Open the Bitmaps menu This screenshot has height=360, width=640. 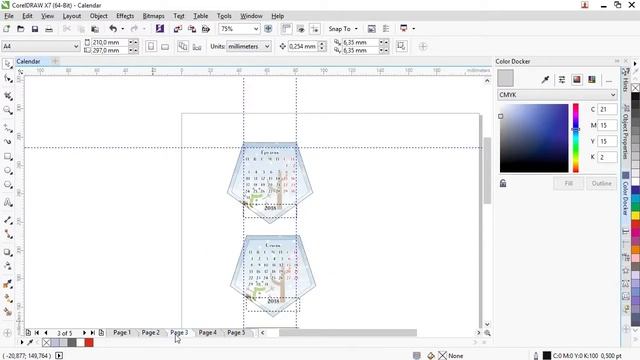(x=153, y=16)
